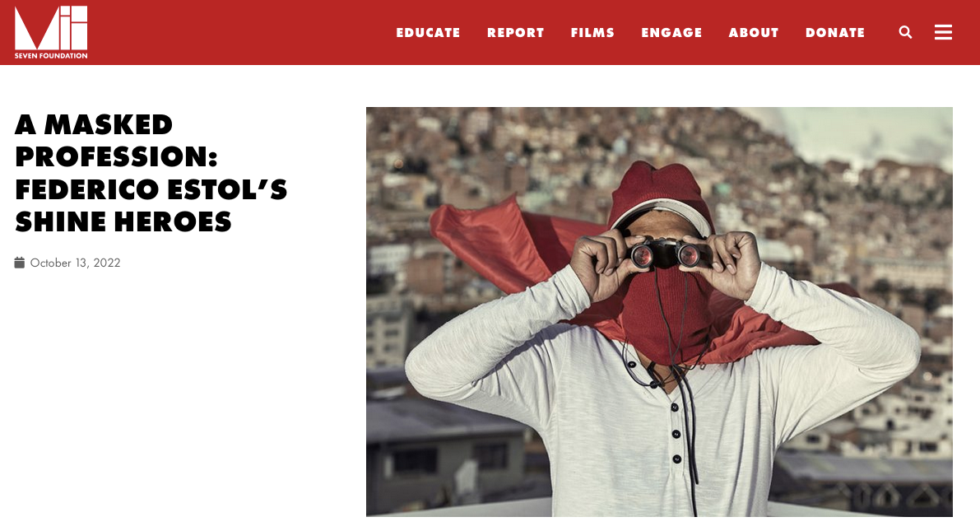Click the VII logo mark
This screenshot has height=531, width=980.
pyautogui.click(x=51, y=27)
